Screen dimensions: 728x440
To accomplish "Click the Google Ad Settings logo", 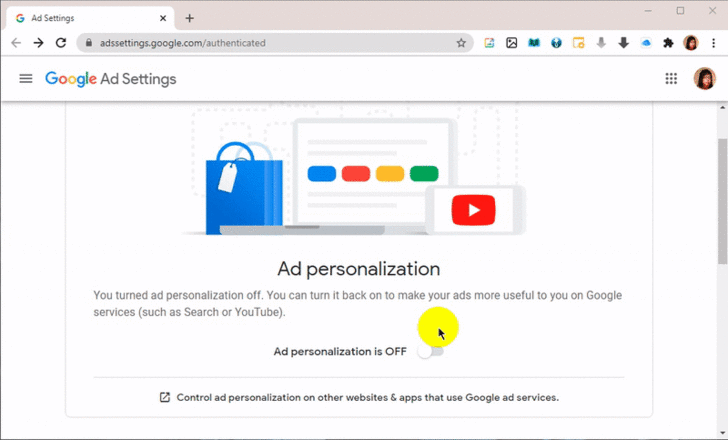I will click(x=110, y=79).
